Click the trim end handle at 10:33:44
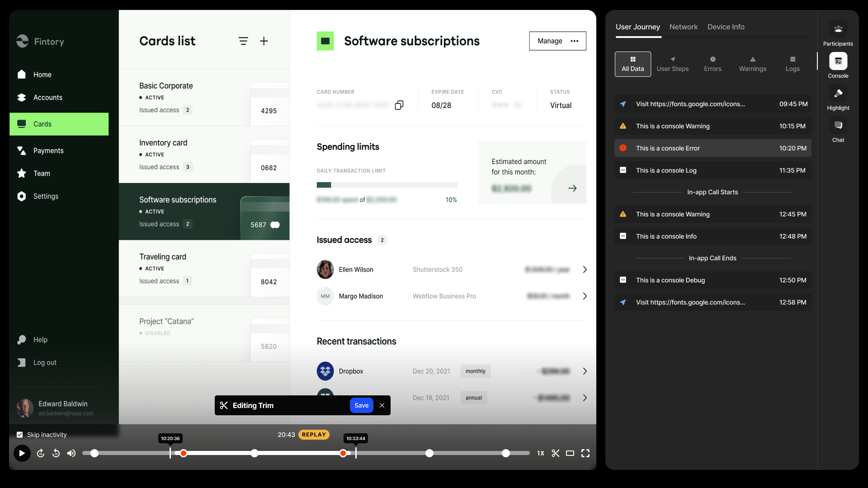The height and width of the screenshot is (488, 868). [x=356, y=453]
